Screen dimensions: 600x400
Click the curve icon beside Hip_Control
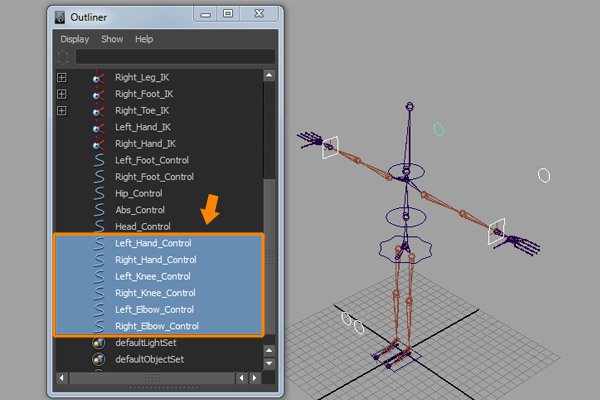[99, 194]
